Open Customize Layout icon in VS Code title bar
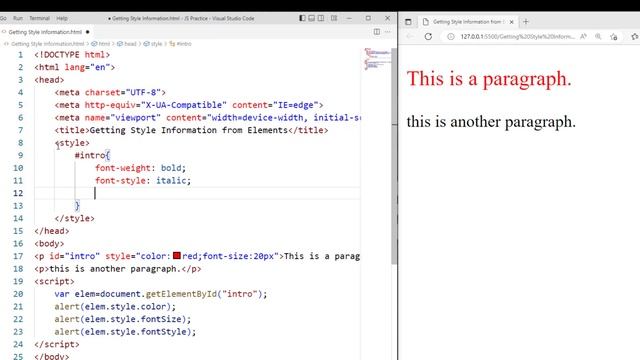The image size is (640, 360). (x=334, y=18)
